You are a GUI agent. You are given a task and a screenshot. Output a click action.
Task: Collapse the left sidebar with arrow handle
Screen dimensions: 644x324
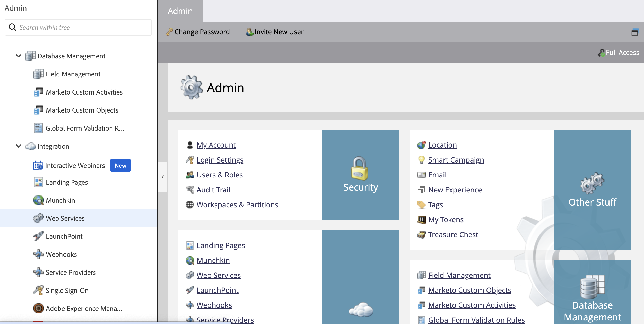(163, 177)
